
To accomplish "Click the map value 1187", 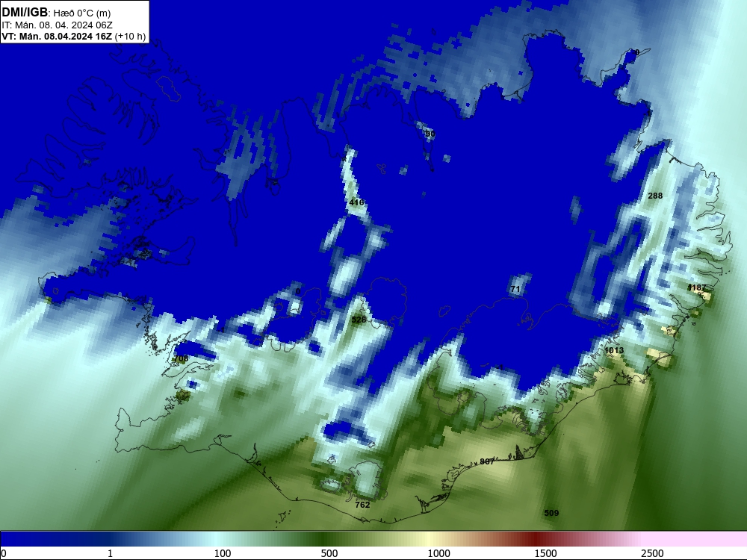I will (697, 287).
